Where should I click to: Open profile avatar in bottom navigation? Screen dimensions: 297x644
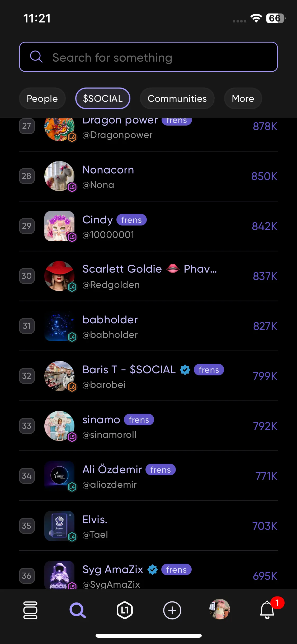coord(220,609)
